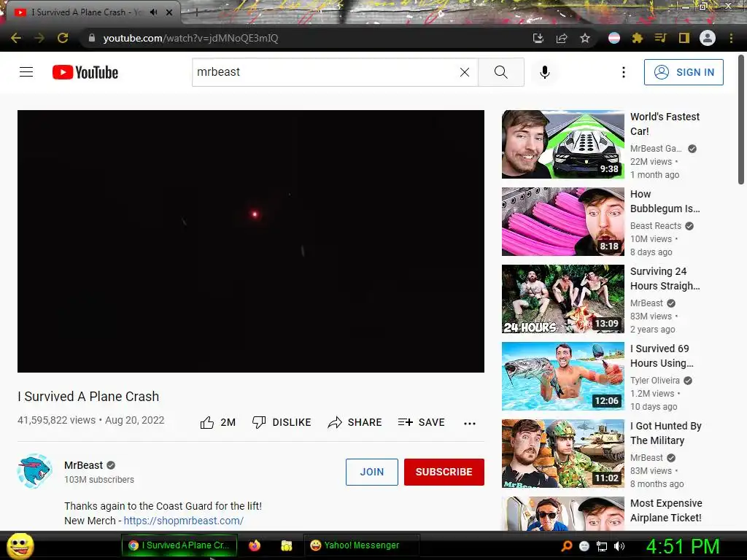Close the current browser tab
This screenshot has height=560, width=747.
[x=169, y=12]
